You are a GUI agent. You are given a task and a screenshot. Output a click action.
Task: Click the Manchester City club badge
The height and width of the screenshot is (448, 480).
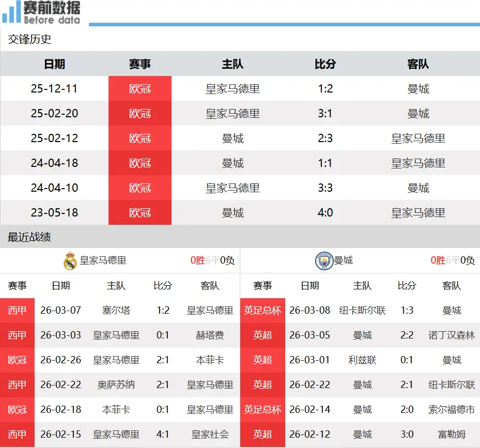[x=324, y=261]
